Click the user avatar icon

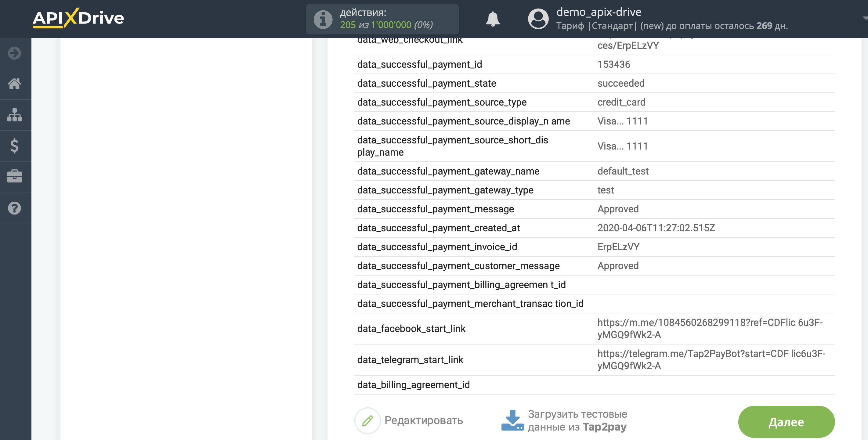538,19
